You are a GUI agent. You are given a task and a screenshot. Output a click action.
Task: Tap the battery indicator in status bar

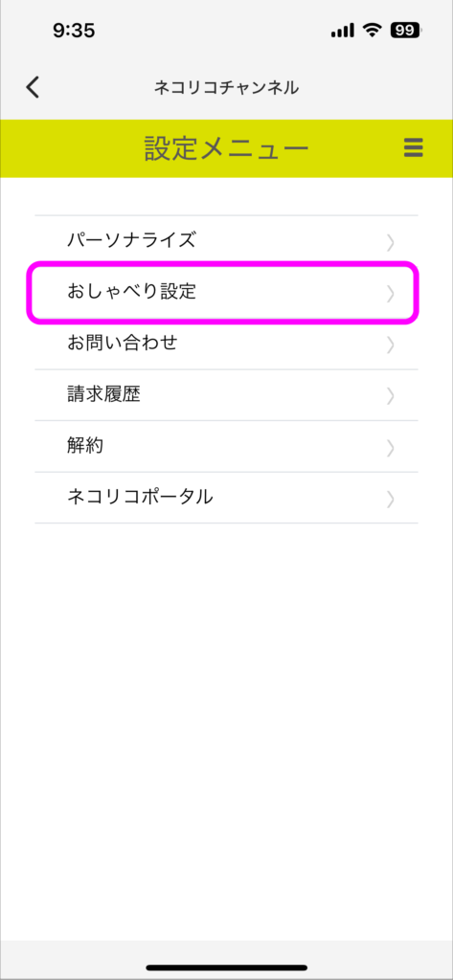tap(406, 31)
